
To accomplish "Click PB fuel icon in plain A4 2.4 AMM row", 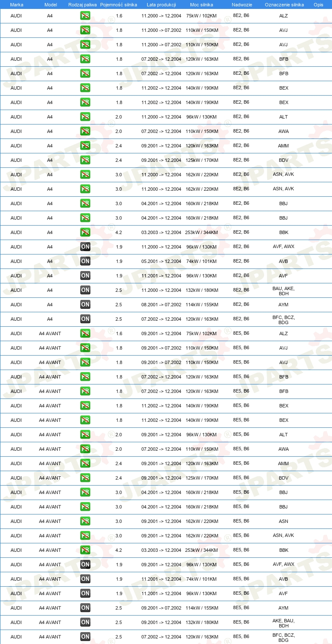I will pyautogui.click(x=85, y=146).
